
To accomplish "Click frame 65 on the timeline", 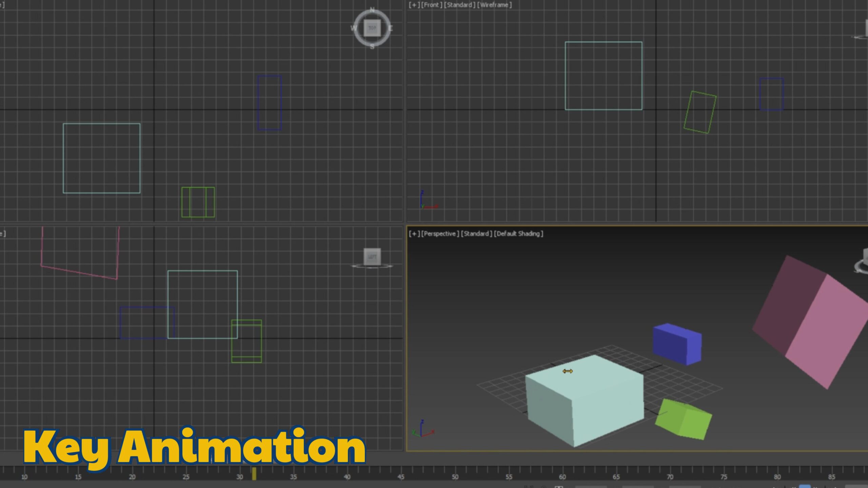I will coord(616,477).
